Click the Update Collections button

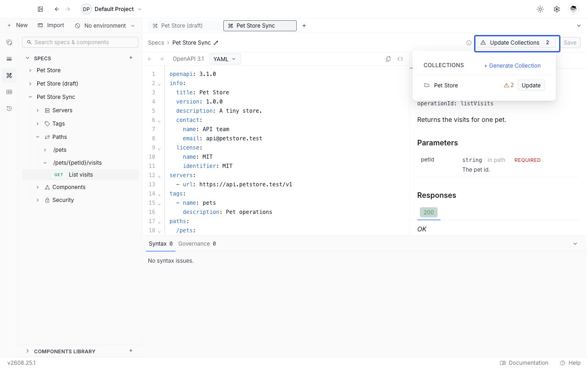pyautogui.click(x=515, y=43)
